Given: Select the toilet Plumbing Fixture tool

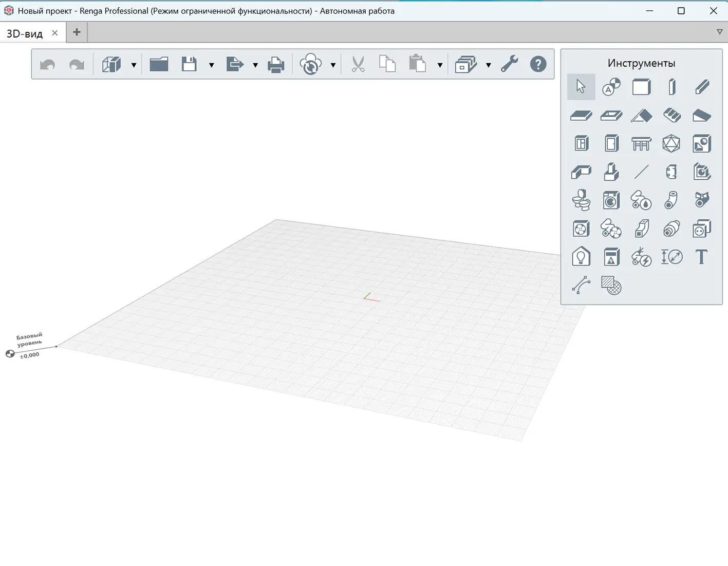Looking at the screenshot, I should (581, 200).
